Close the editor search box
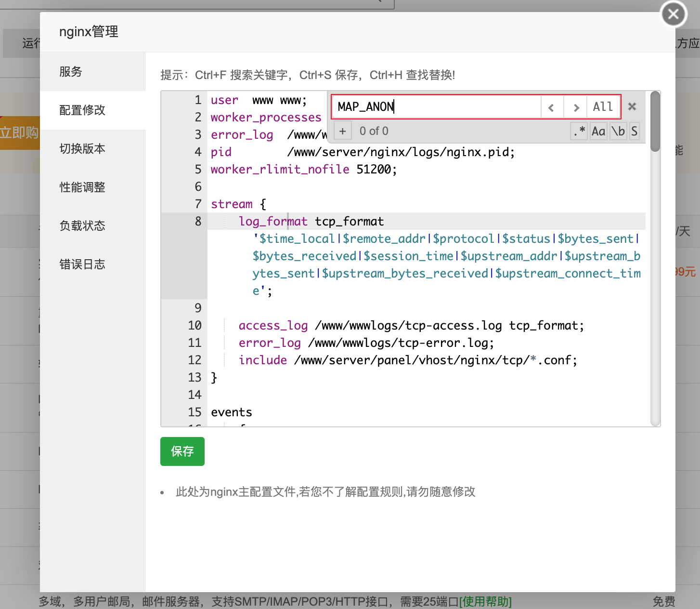Image resolution: width=700 pixels, height=609 pixels. [x=632, y=106]
